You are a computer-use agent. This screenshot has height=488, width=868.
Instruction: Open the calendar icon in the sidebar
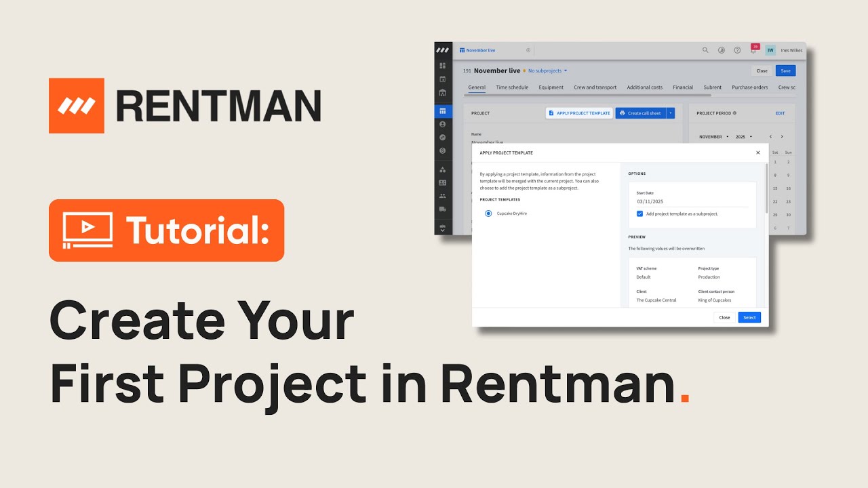[x=443, y=79]
